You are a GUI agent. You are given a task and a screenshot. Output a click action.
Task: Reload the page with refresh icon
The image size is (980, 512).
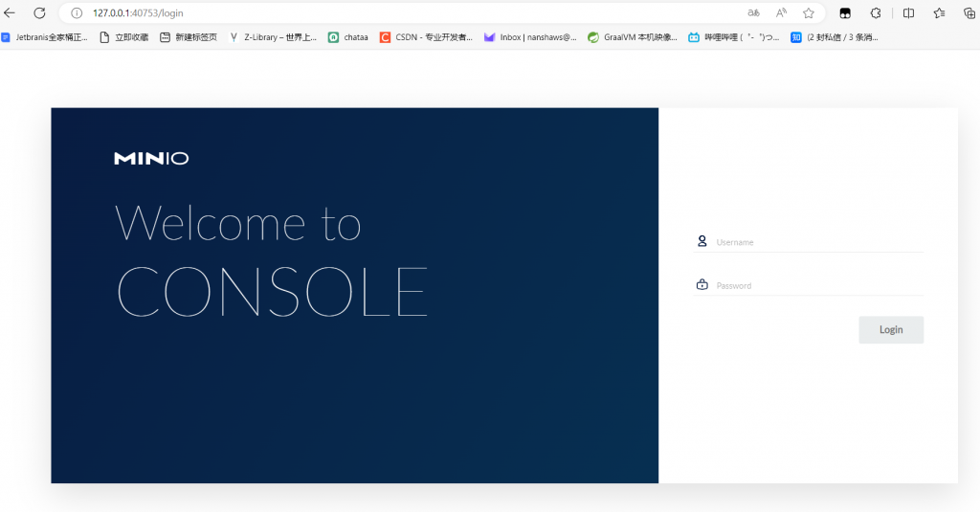coord(39,13)
